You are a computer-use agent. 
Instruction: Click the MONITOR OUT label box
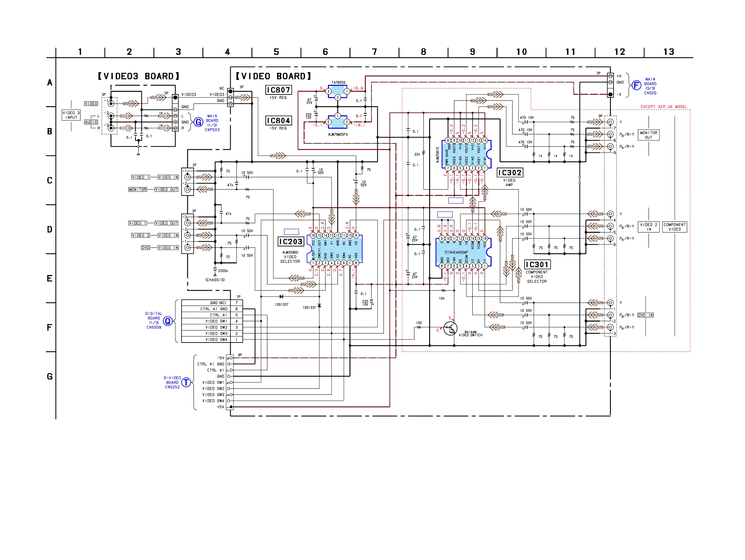point(648,135)
